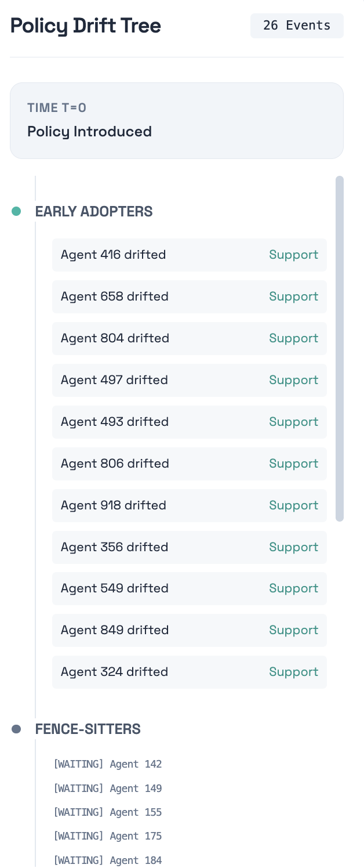Viewport: 364px width, 868px height.
Task: Click the Support label for Agent 356
Action: 293,547
